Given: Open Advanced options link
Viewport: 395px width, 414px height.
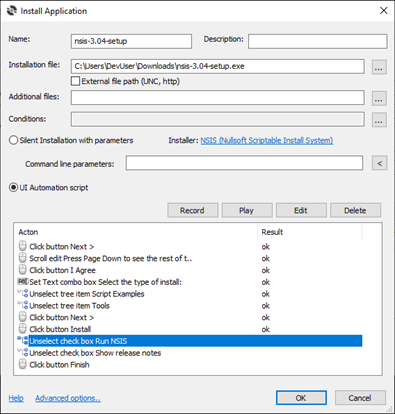Looking at the screenshot, I should (68, 398).
